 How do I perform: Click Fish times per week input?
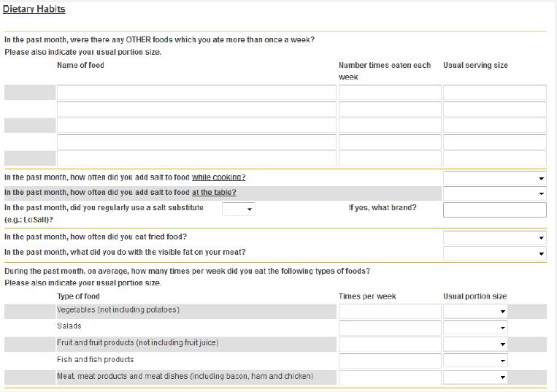tap(390, 361)
